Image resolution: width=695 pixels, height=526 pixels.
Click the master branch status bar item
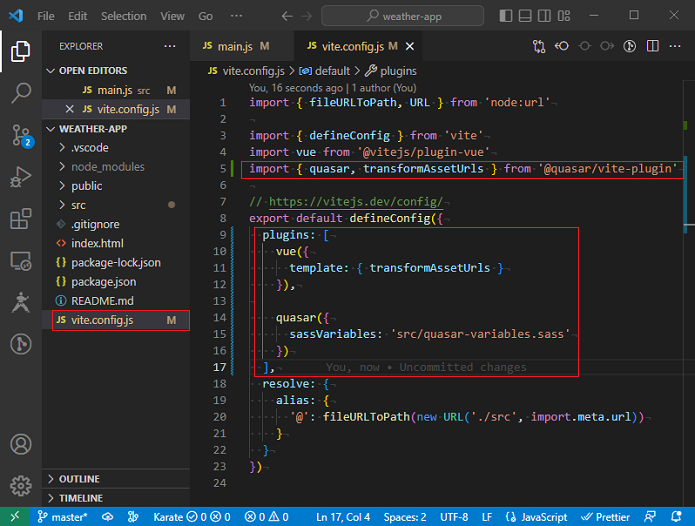click(x=62, y=517)
